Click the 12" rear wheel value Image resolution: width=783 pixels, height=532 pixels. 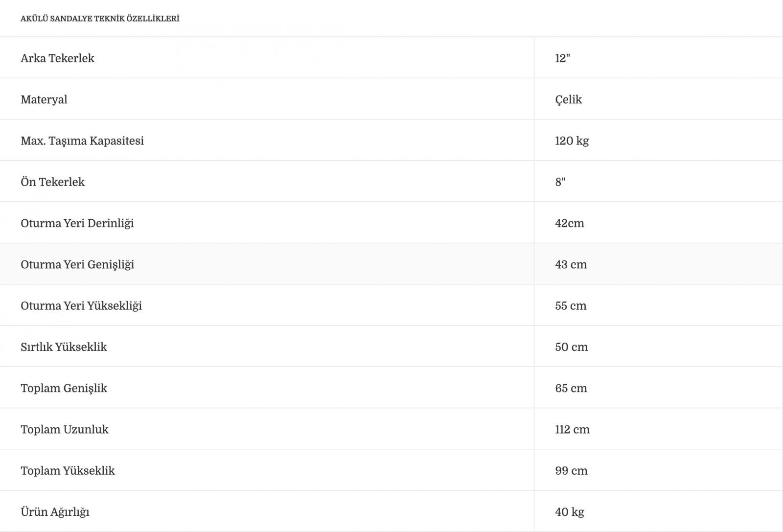(x=562, y=58)
